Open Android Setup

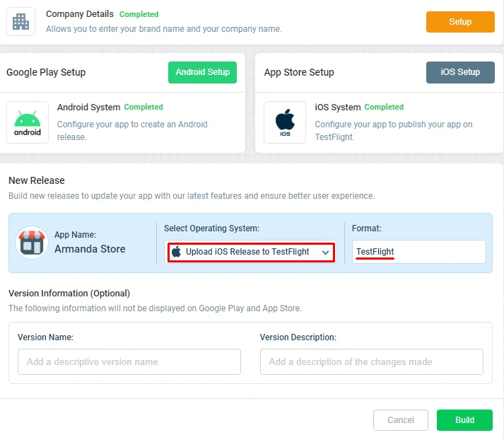pos(202,72)
